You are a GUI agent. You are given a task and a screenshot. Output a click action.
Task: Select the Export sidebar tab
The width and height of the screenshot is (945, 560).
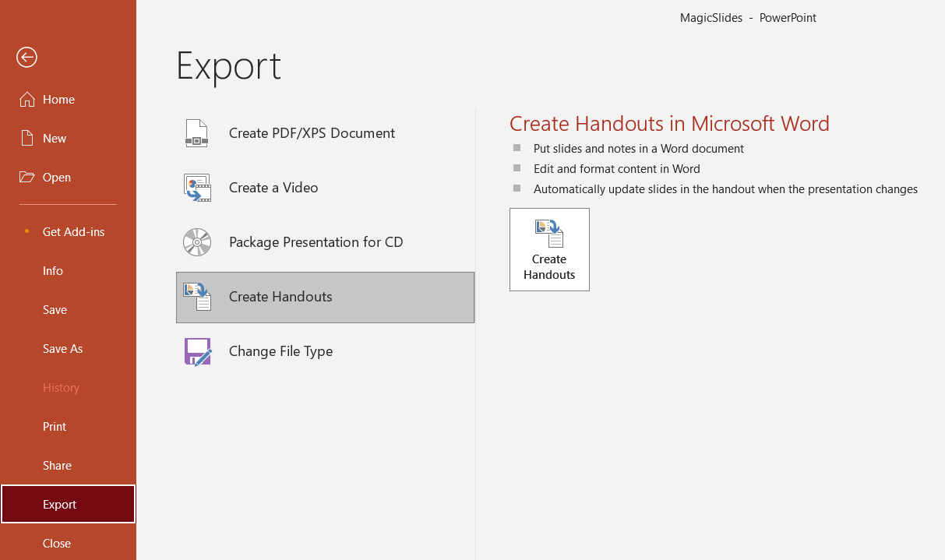(60, 505)
